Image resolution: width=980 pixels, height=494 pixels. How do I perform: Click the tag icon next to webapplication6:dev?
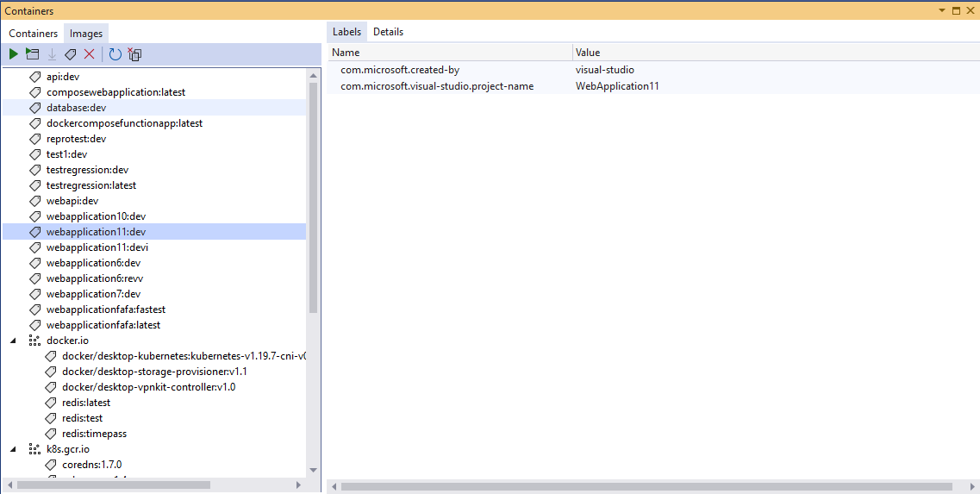click(35, 263)
